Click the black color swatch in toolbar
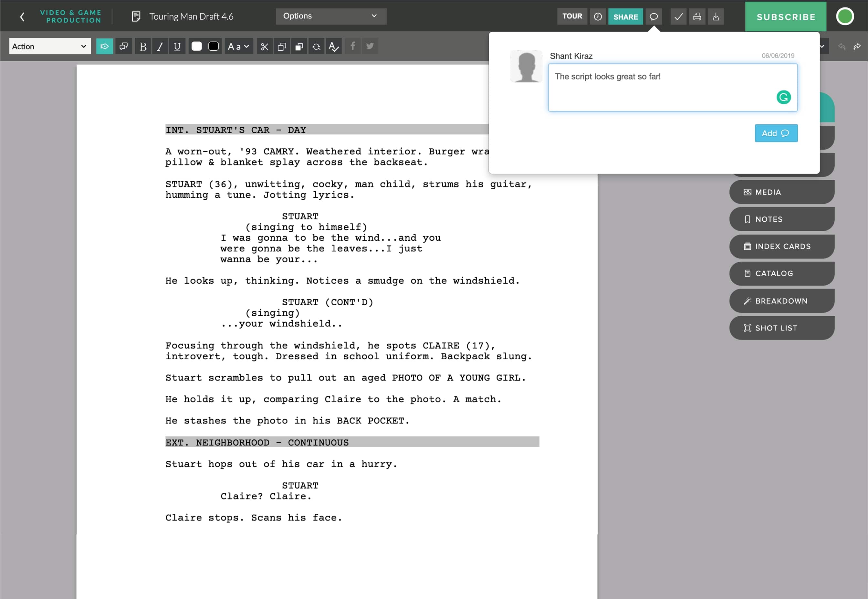The image size is (868, 599). 213,47
